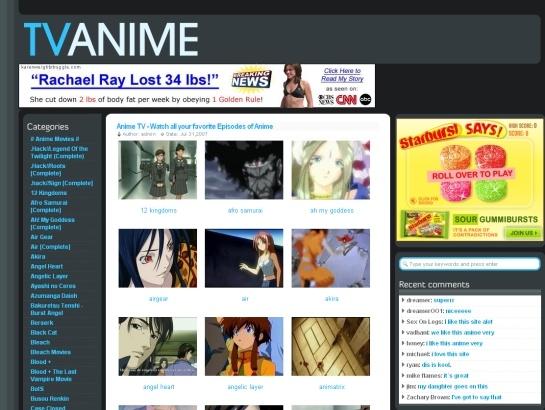The width and height of the screenshot is (545, 410).
Task: Open the 'Busou Renkin' category
Action: click(x=50, y=399)
